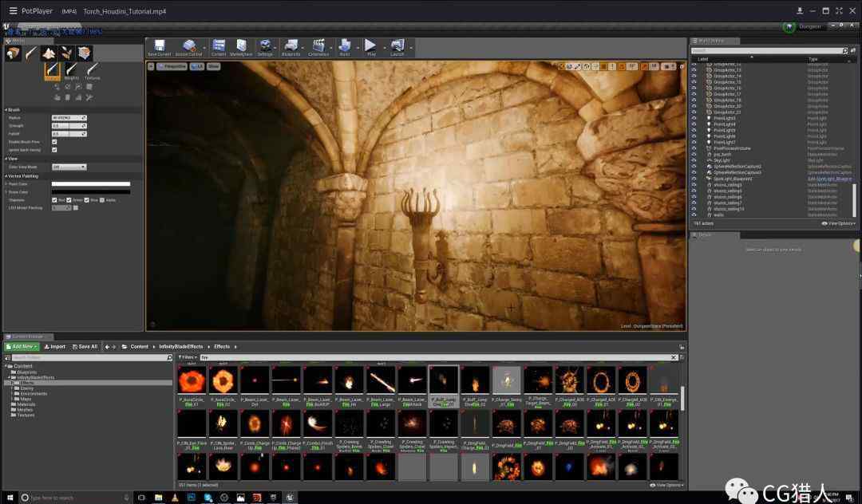Open the Filters dropdown in Content Browser
This screenshot has width=862, height=504.
click(x=188, y=357)
